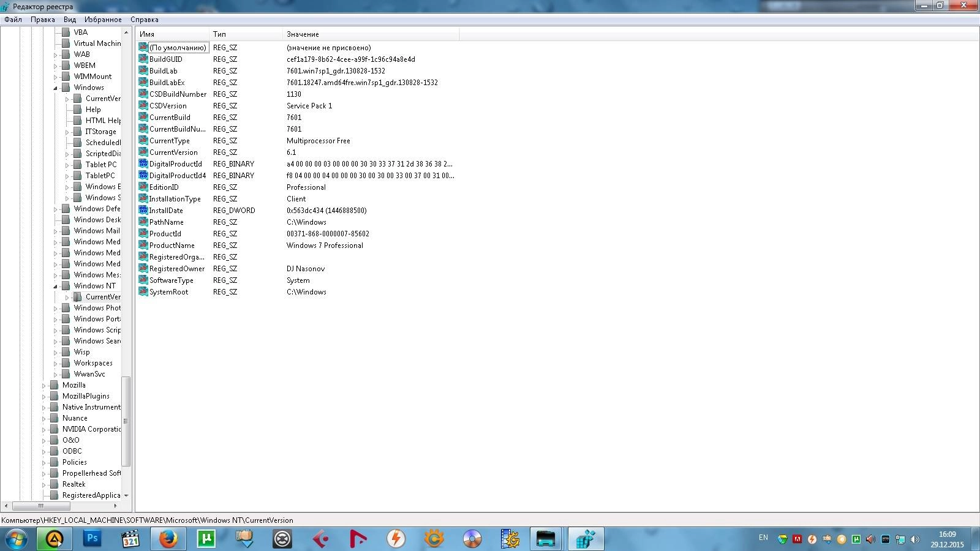Click the string icon beside ProductName
980x551 pixels.
(143, 246)
